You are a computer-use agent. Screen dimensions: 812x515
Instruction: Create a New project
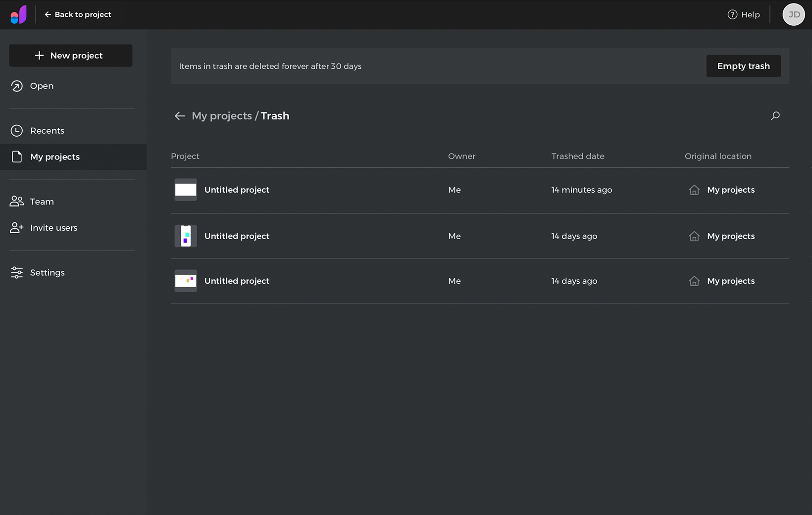click(71, 55)
